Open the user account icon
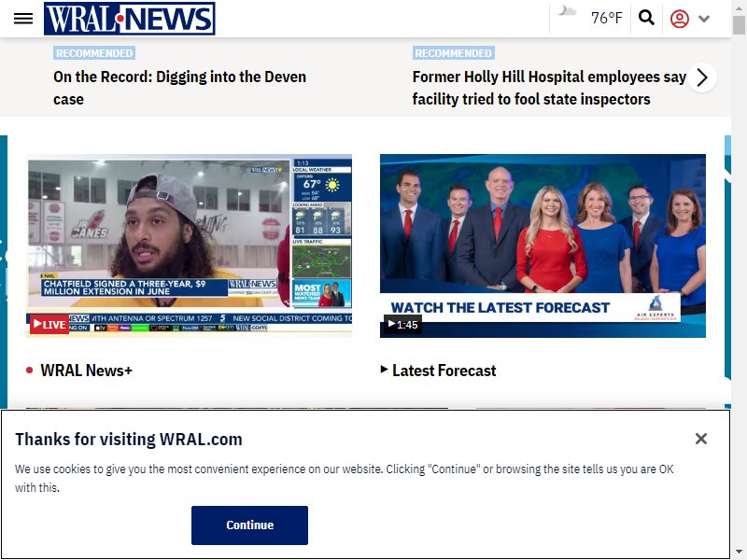Screen dimensions: 747x560 tap(680, 19)
